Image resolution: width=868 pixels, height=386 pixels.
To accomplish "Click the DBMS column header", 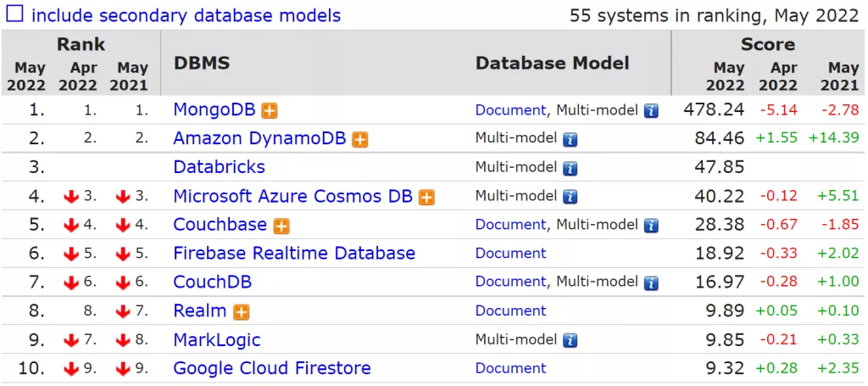I will [x=202, y=64].
